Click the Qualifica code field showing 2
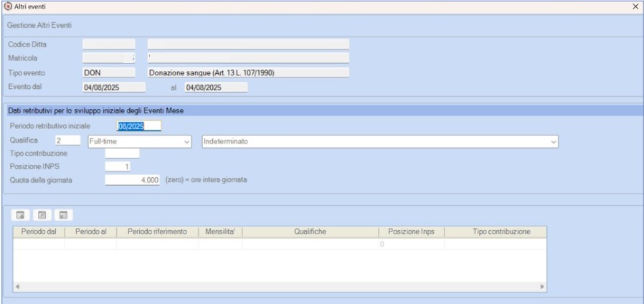This screenshot has height=304, width=644. 67,140
